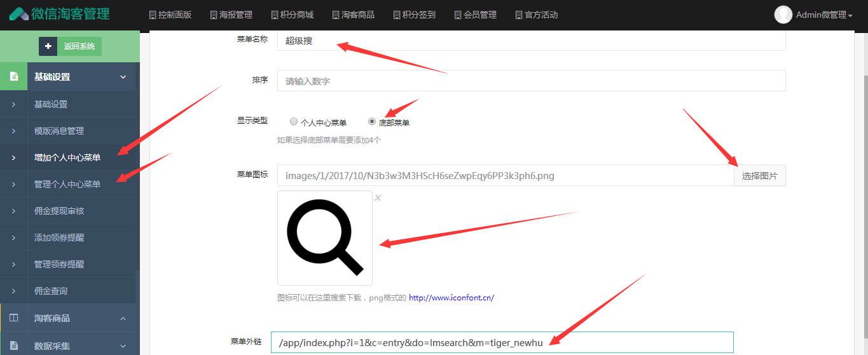Click the document icon beside 基础设置 header
Viewport: 868px width, 355px height.
[13, 77]
